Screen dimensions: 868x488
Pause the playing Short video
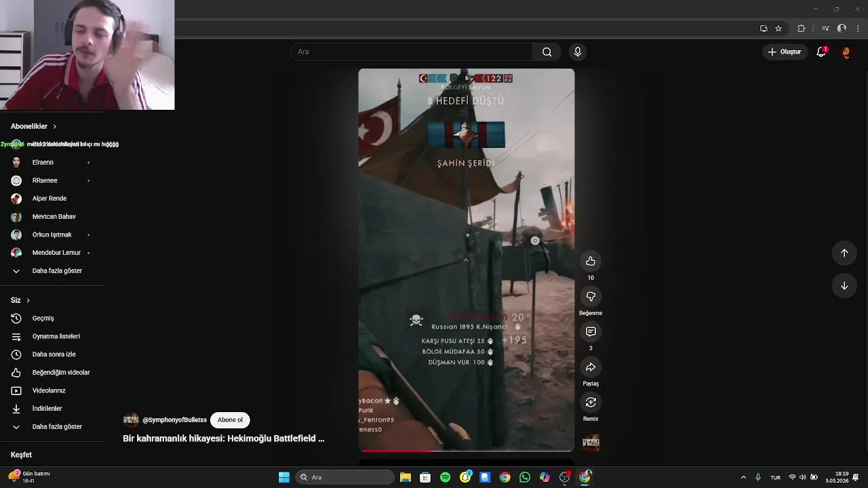466,260
